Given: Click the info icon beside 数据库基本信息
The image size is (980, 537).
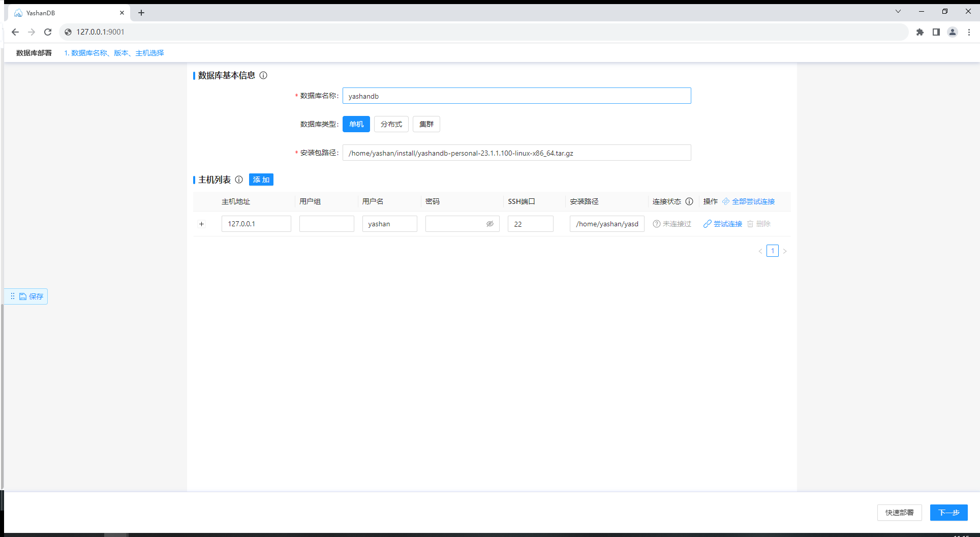Looking at the screenshot, I should (x=263, y=75).
